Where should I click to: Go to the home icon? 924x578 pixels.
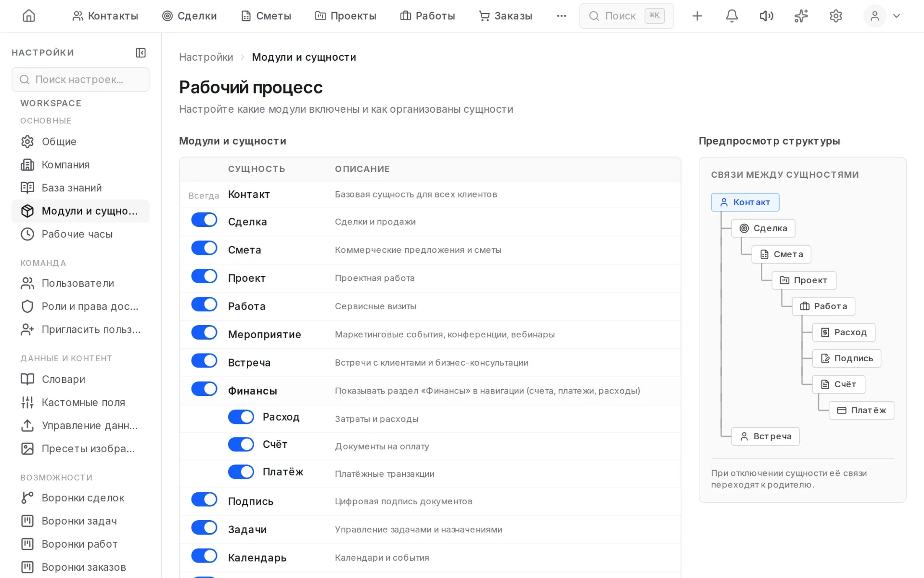coord(29,16)
